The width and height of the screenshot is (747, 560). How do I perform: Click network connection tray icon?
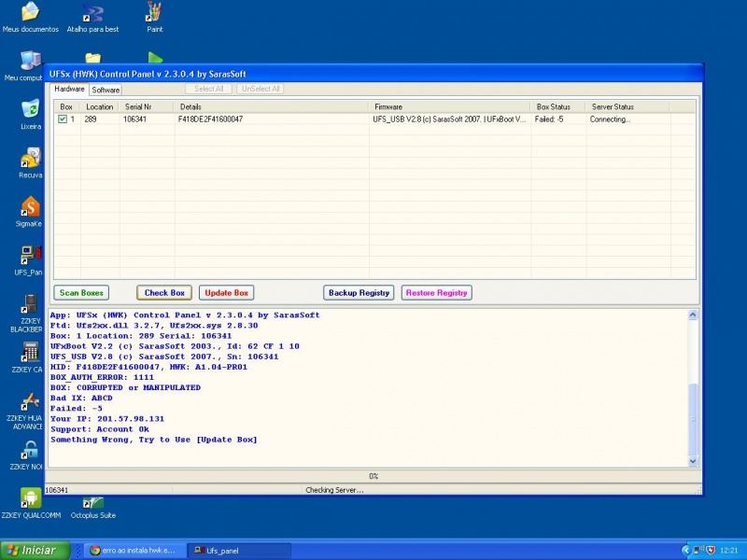(698, 551)
